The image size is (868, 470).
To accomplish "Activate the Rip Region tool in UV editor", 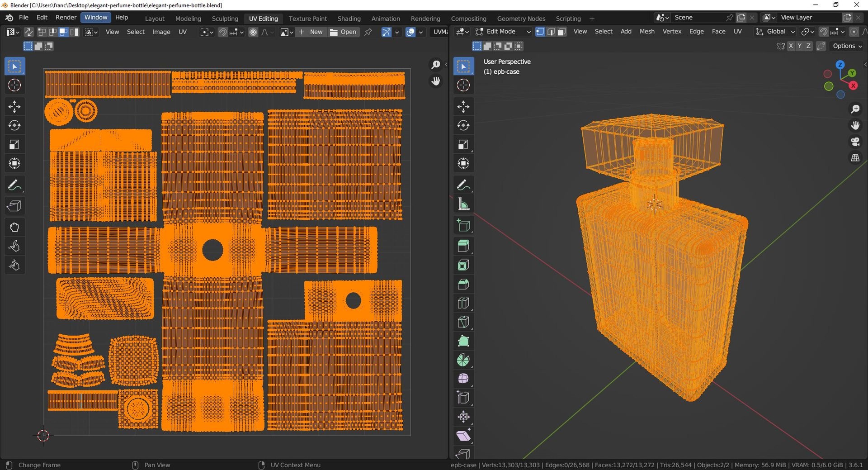I will click(x=14, y=206).
